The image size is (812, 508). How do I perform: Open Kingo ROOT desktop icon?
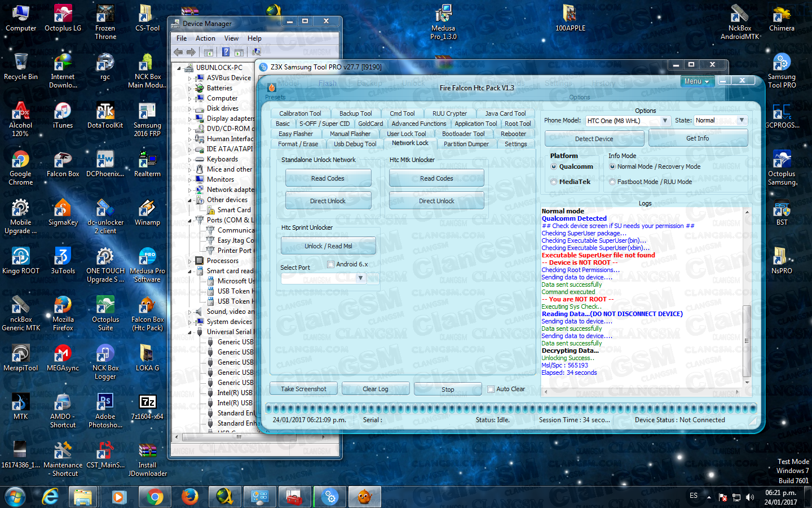click(x=21, y=261)
